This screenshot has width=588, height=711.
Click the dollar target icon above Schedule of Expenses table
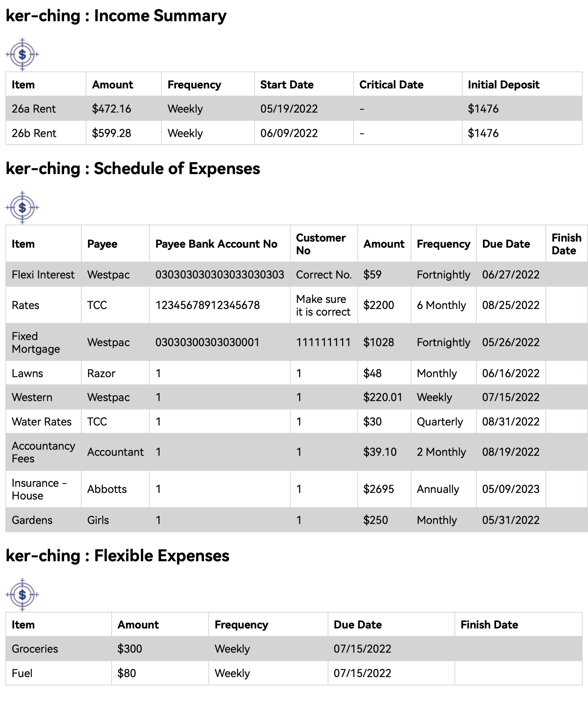[22, 208]
